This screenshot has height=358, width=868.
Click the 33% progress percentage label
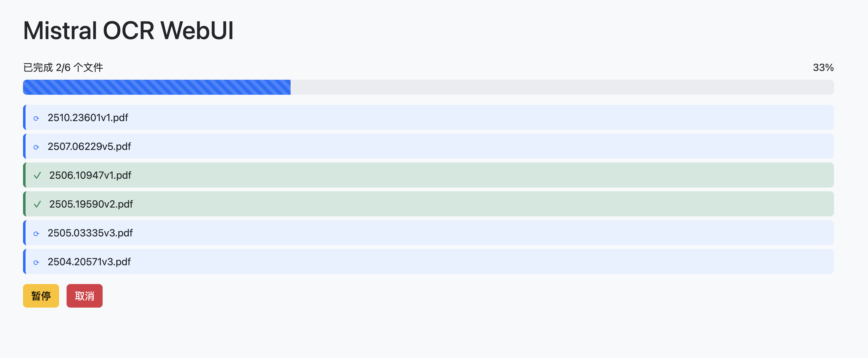coord(823,67)
